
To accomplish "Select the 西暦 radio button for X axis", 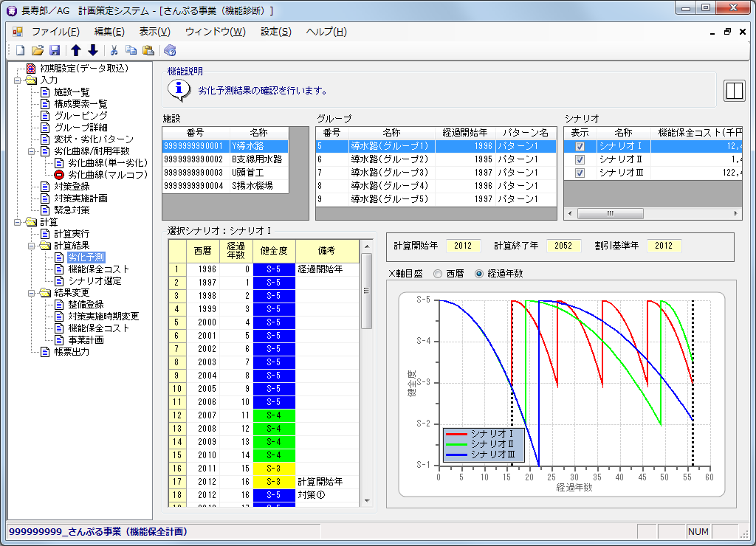I will coord(438,274).
